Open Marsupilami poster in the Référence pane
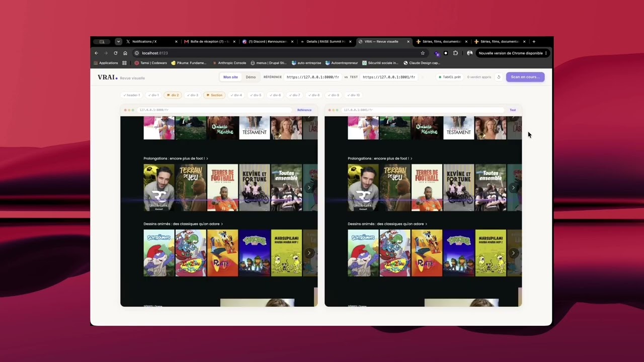The height and width of the screenshot is (362, 644). pyautogui.click(x=286, y=253)
